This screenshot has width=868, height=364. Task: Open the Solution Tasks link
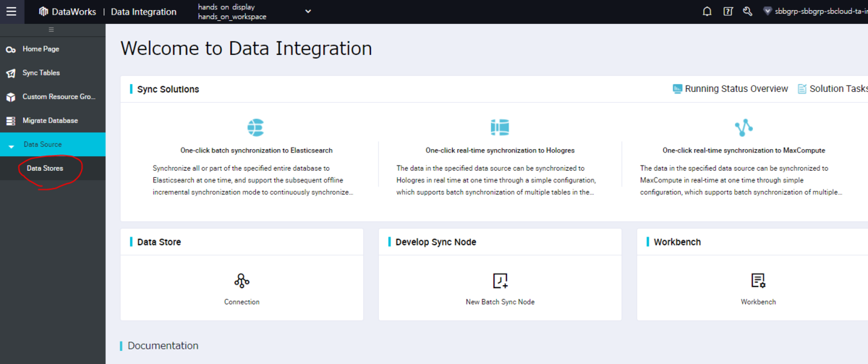coord(838,89)
